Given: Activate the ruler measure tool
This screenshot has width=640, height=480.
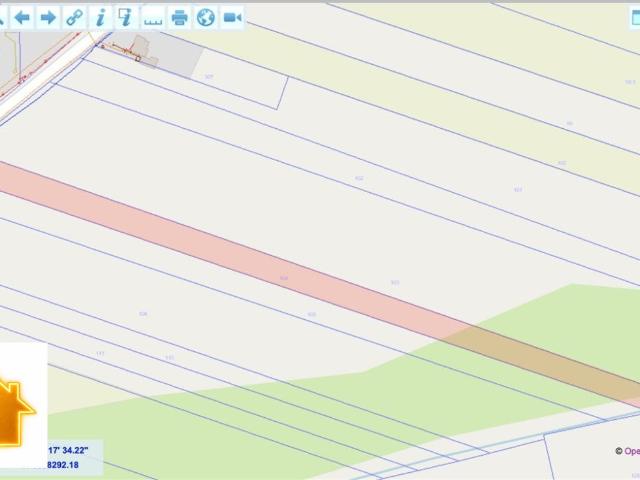Looking at the screenshot, I should [x=153, y=17].
